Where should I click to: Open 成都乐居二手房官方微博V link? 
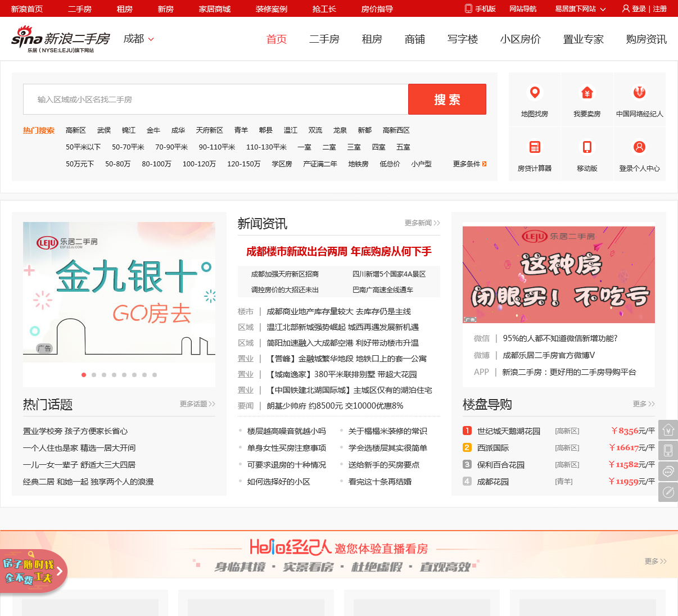pos(549,355)
